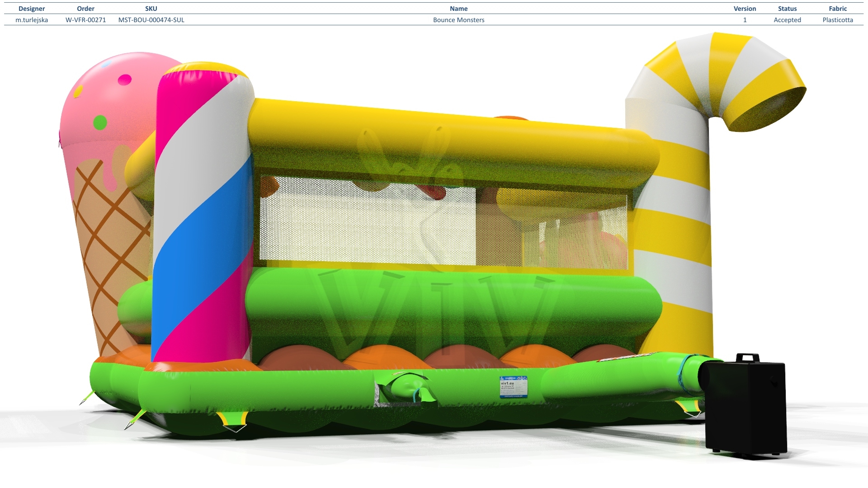This screenshot has height=488, width=868.
Task: Select the Fabric column header
Action: (838, 9)
